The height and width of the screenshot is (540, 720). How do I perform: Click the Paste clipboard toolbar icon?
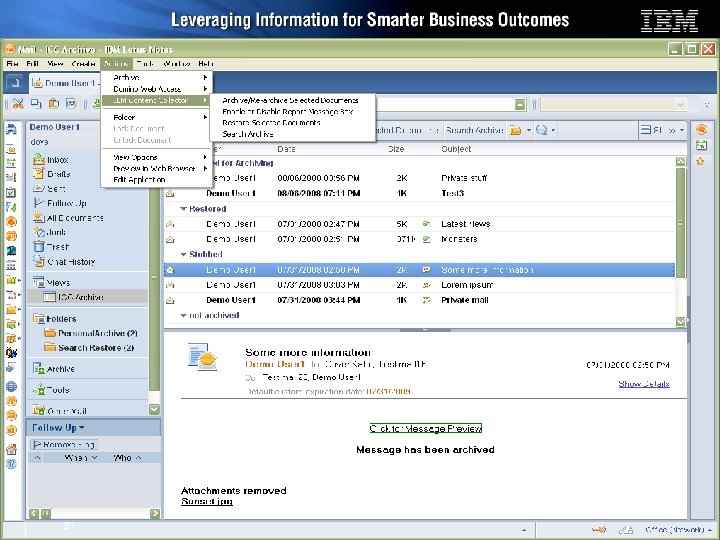point(54,104)
